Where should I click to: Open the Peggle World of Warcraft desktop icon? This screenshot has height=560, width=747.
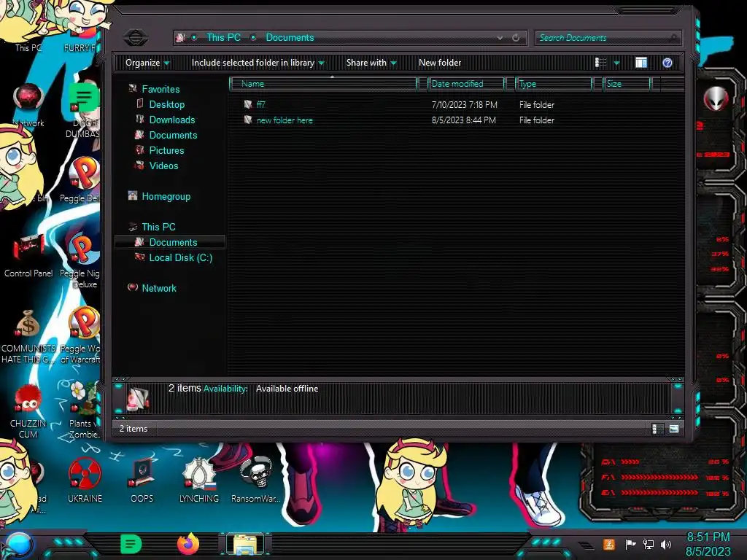pyautogui.click(x=80, y=335)
